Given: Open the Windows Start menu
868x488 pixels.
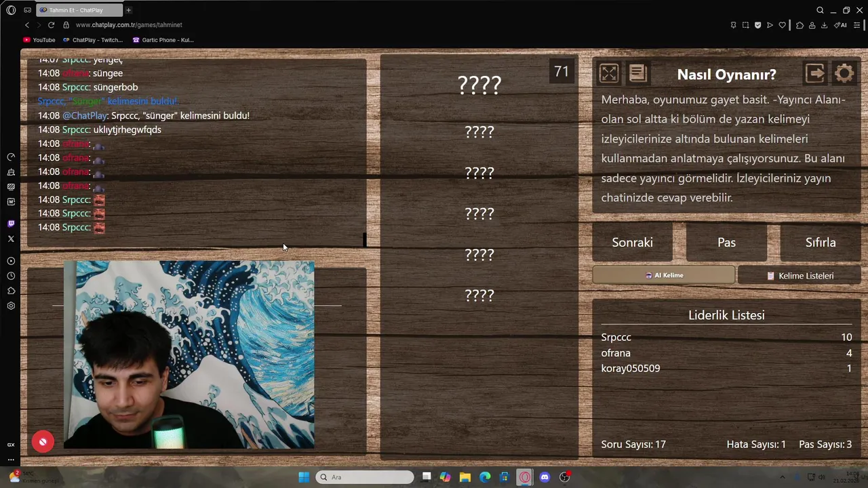Looking at the screenshot, I should point(304,477).
